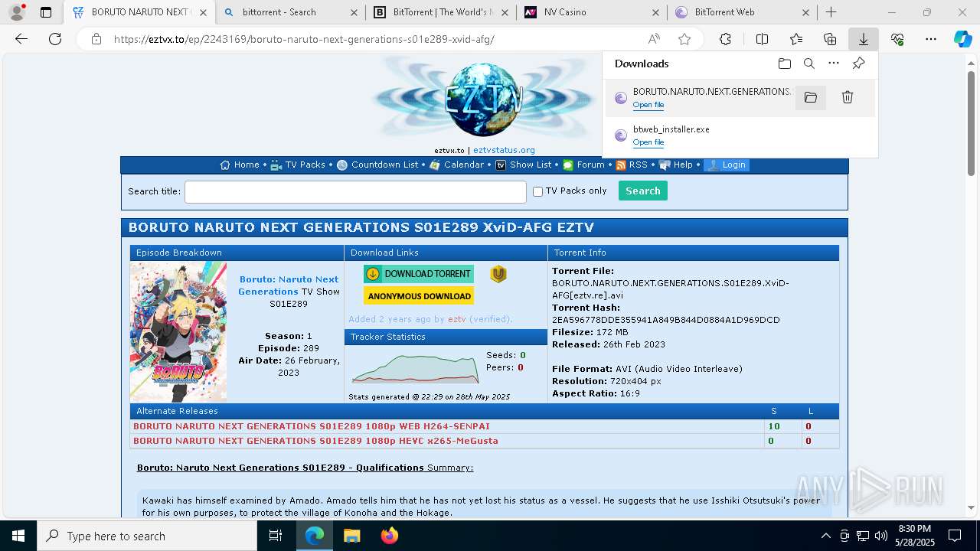The height and width of the screenshot is (551, 980).
Task: Open the RSS feed link
Action: point(632,165)
